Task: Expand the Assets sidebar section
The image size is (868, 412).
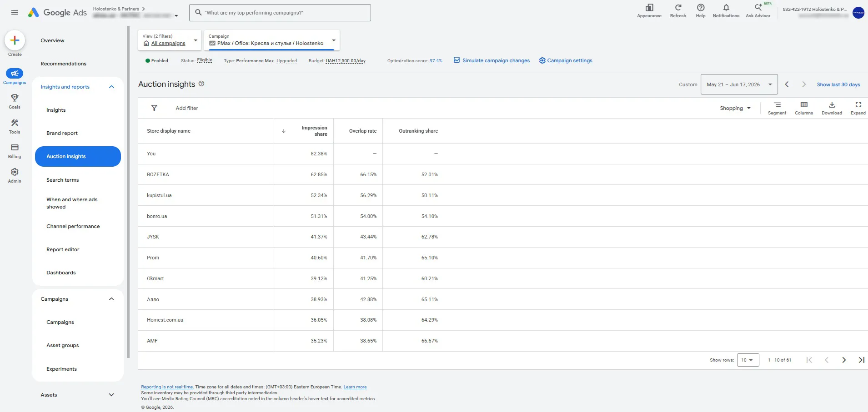Action: 111,395
